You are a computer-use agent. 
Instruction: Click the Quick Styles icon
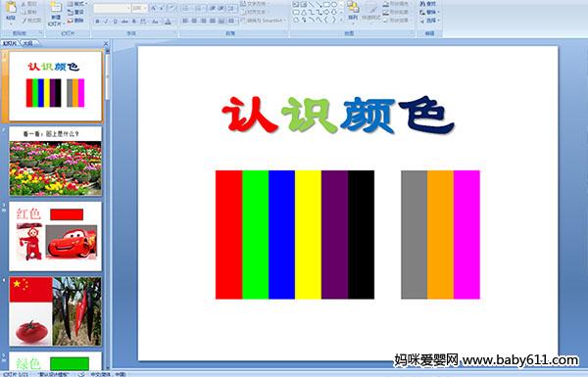(371, 9)
